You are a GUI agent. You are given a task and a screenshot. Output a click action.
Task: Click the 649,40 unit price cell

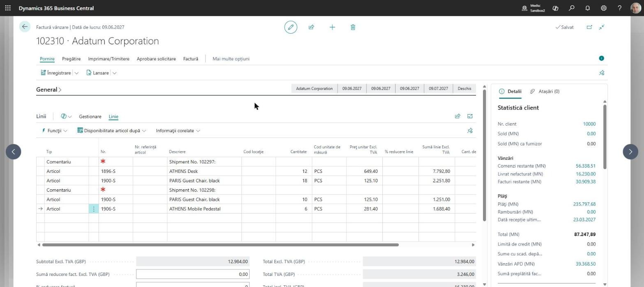[364, 171]
